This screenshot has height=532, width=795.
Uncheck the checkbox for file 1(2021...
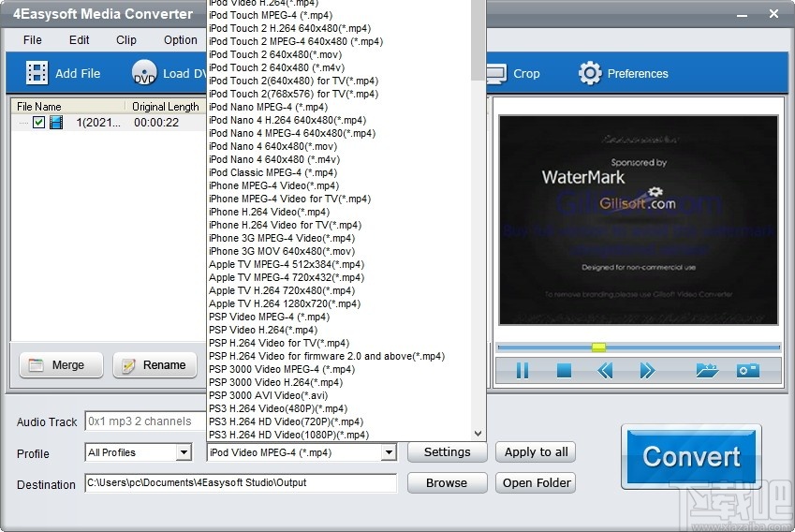(38, 122)
